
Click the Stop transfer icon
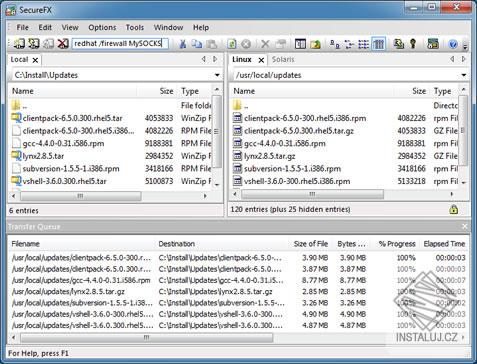(x=246, y=44)
